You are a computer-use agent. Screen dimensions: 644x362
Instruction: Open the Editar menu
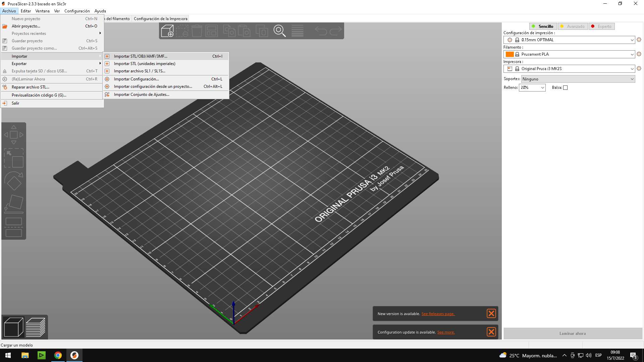[x=25, y=11]
